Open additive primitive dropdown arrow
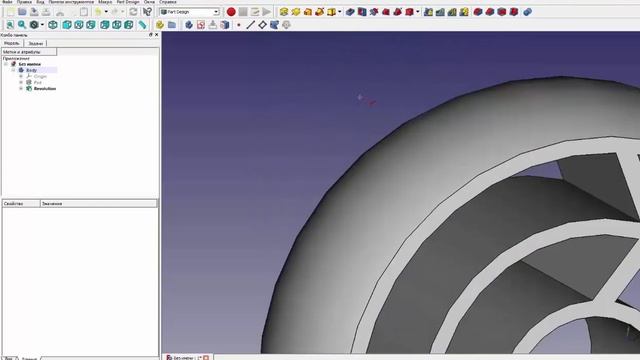The image size is (640, 360). pyautogui.click(x=340, y=12)
